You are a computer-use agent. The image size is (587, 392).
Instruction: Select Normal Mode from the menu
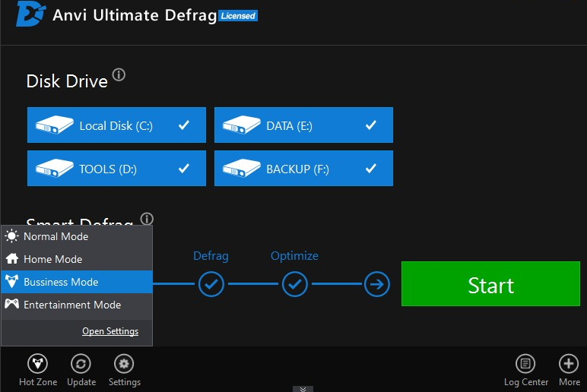[x=56, y=236]
